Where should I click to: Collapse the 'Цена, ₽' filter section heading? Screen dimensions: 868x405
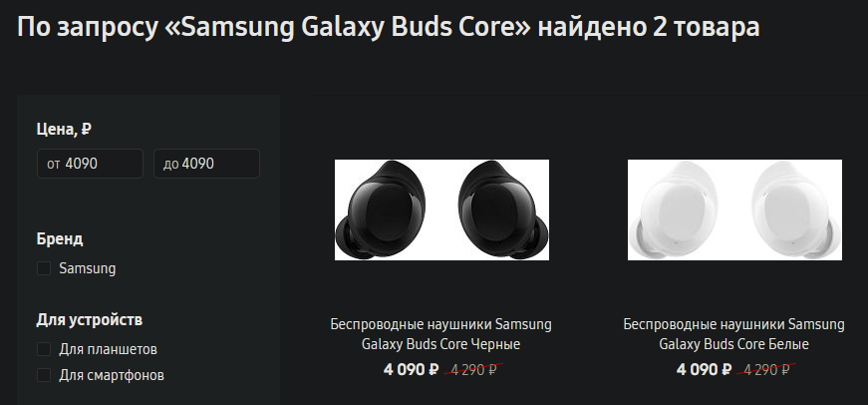point(65,129)
